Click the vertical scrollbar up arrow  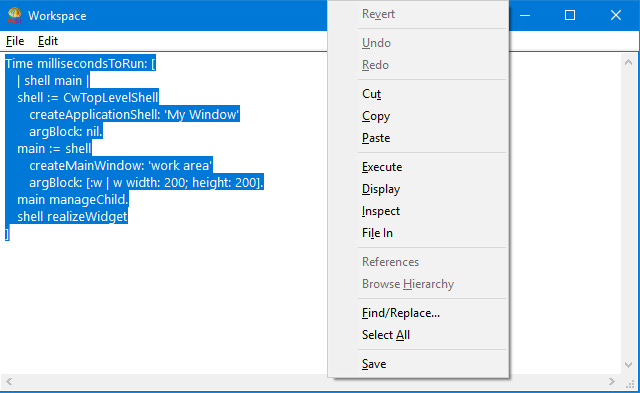point(628,62)
